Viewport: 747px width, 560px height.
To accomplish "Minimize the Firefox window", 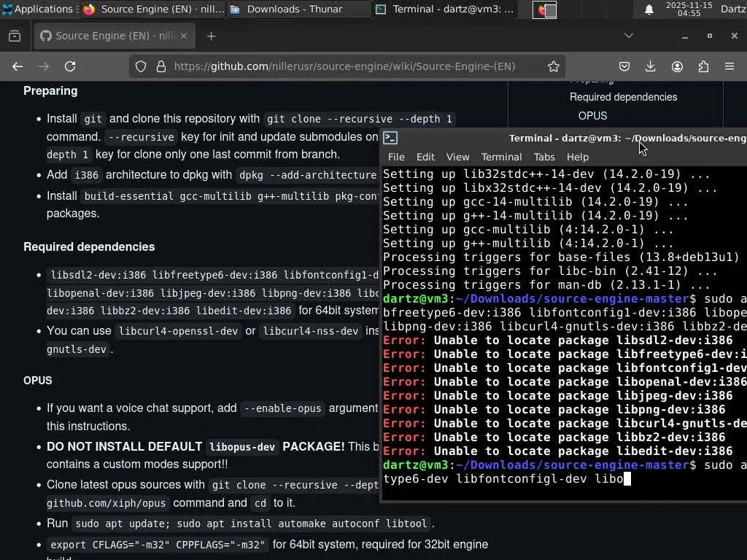I will [684, 36].
